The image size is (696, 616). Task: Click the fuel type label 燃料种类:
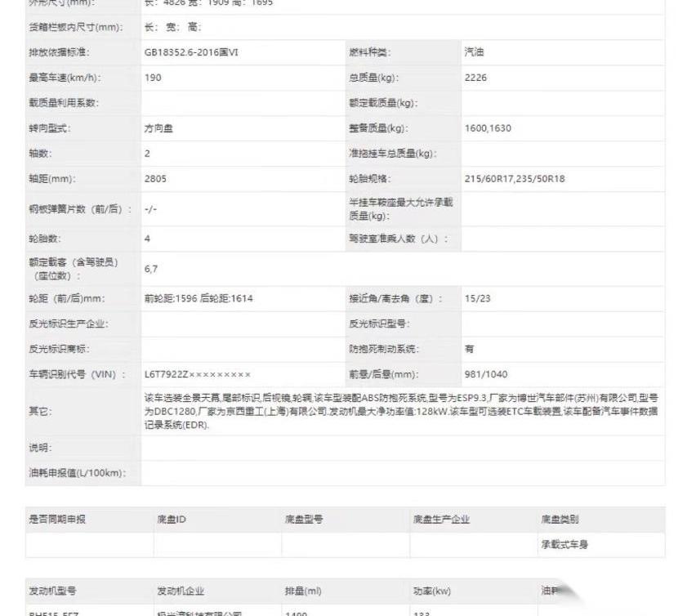coord(370,52)
